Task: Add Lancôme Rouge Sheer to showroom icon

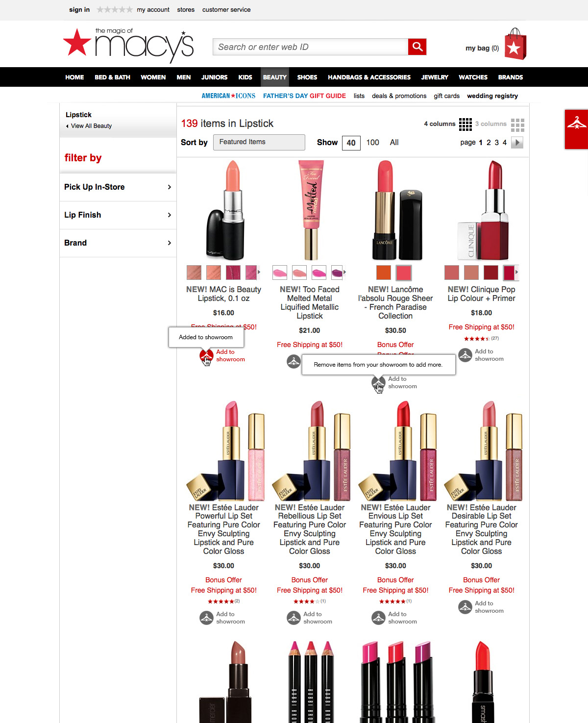Action: (x=378, y=383)
